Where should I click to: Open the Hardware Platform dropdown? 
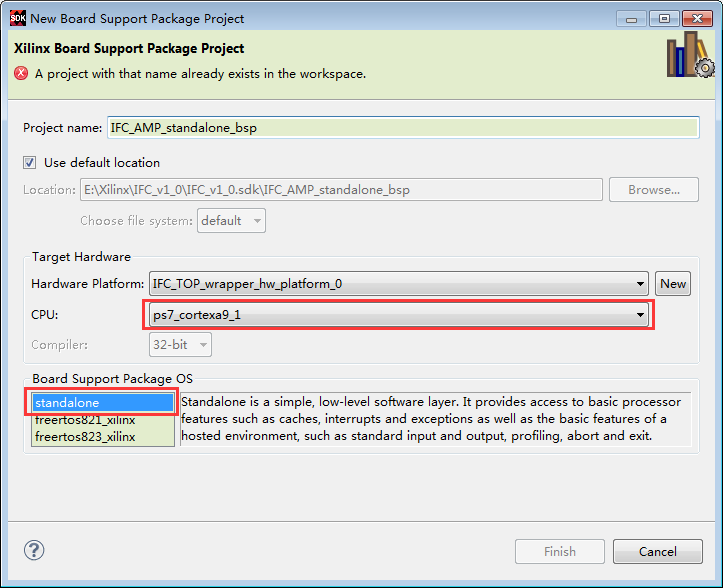(398, 284)
